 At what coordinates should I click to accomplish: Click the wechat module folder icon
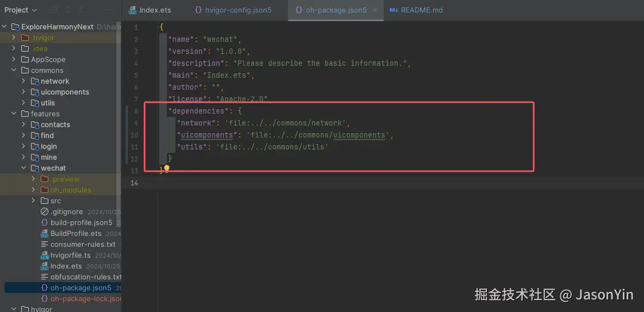point(35,169)
